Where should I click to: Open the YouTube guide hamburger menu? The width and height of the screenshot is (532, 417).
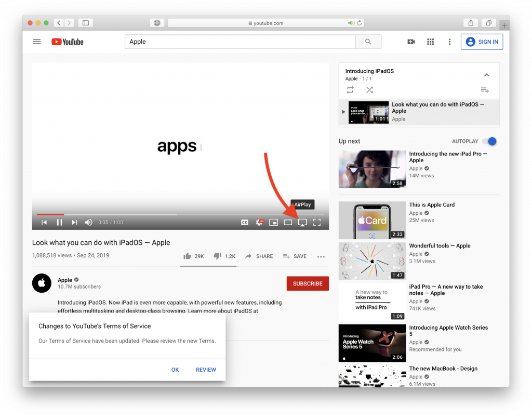tap(37, 42)
